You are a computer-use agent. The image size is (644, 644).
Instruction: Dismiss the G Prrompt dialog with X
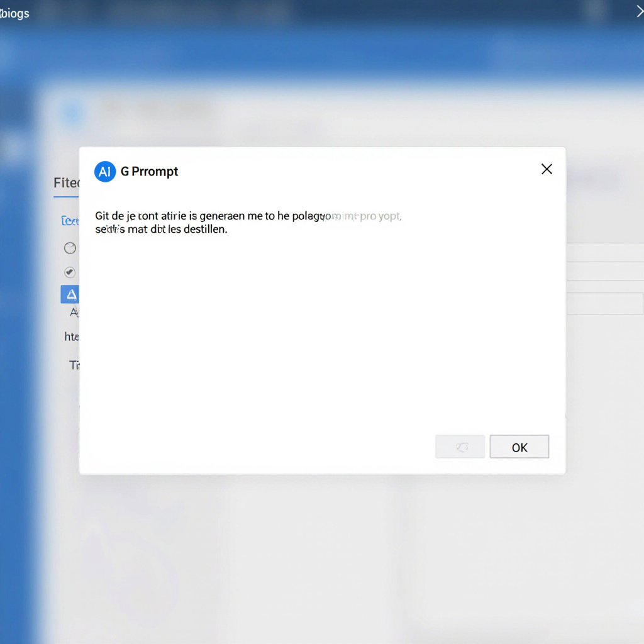click(x=547, y=169)
